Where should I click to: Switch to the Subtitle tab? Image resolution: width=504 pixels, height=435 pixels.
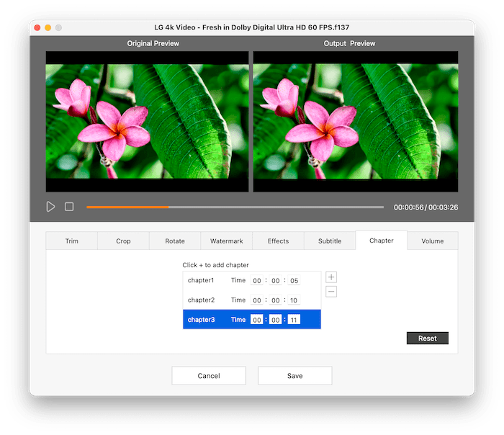pyautogui.click(x=330, y=241)
